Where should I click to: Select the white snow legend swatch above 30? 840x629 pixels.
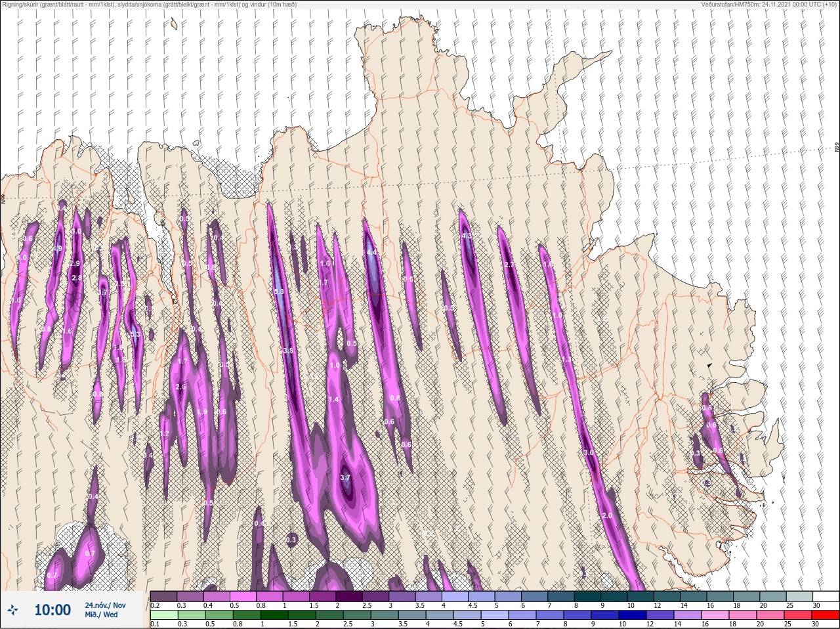pyautogui.click(x=825, y=596)
